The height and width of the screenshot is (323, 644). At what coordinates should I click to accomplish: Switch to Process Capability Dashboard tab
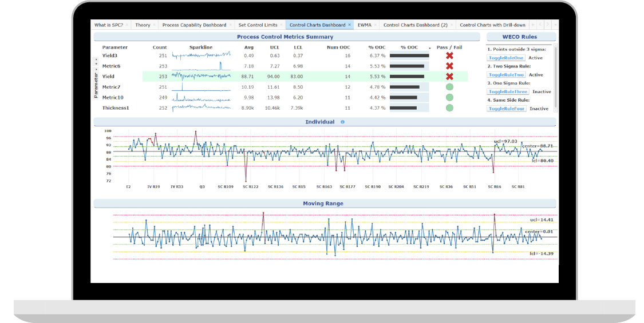pos(194,25)
